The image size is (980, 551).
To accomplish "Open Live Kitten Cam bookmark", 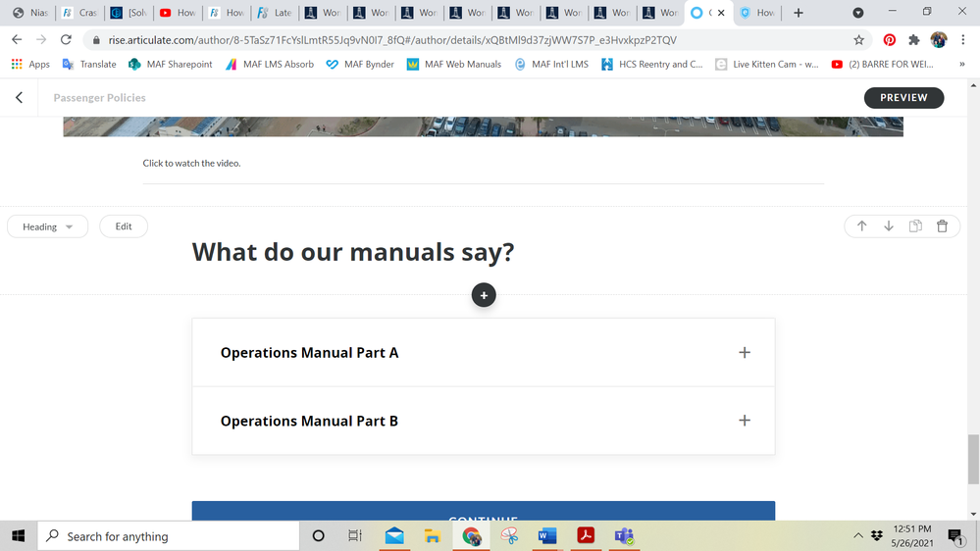I will pos(767,64).
